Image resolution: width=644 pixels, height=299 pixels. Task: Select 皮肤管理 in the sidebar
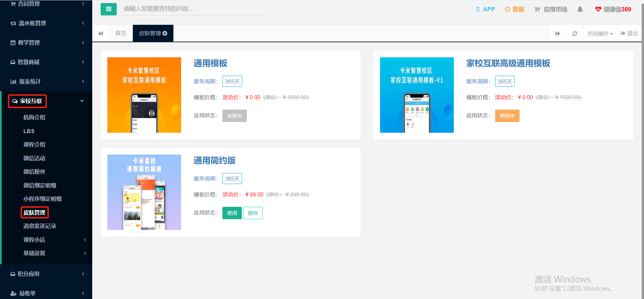pos(35,213)
